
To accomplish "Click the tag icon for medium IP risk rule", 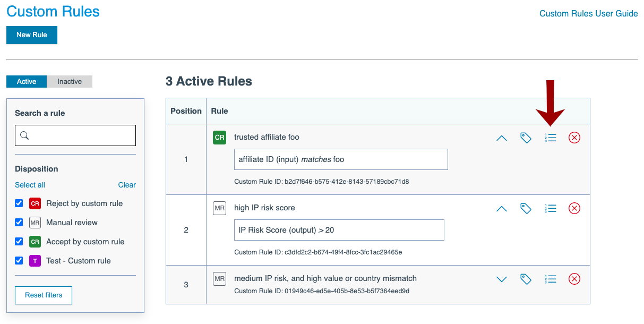I will tap(526, 279).
